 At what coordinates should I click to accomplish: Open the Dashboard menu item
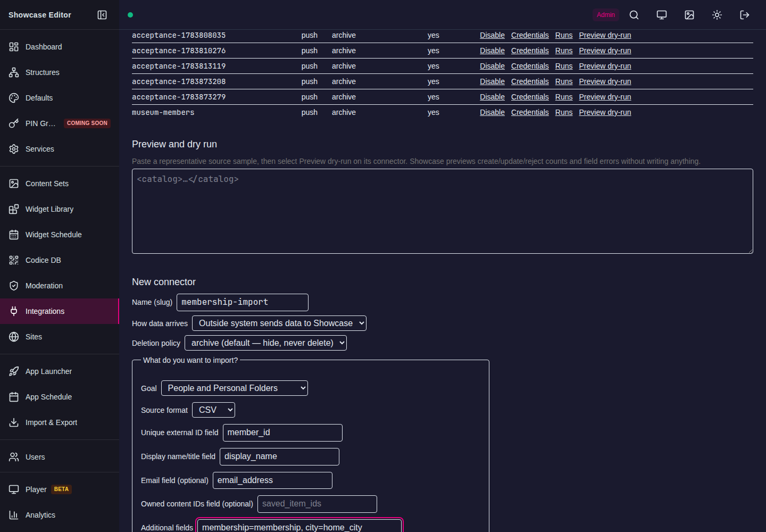coord(60,47)
